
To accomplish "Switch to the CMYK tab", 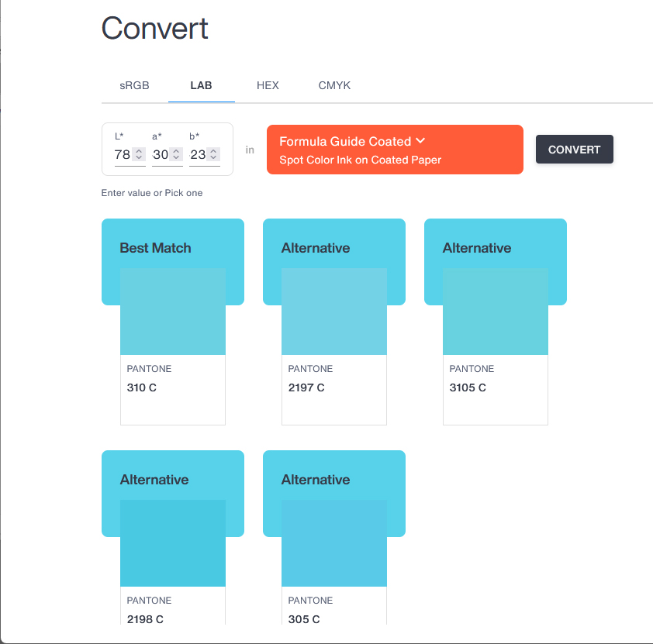I will pyautogui.click(x=334, y=85).
